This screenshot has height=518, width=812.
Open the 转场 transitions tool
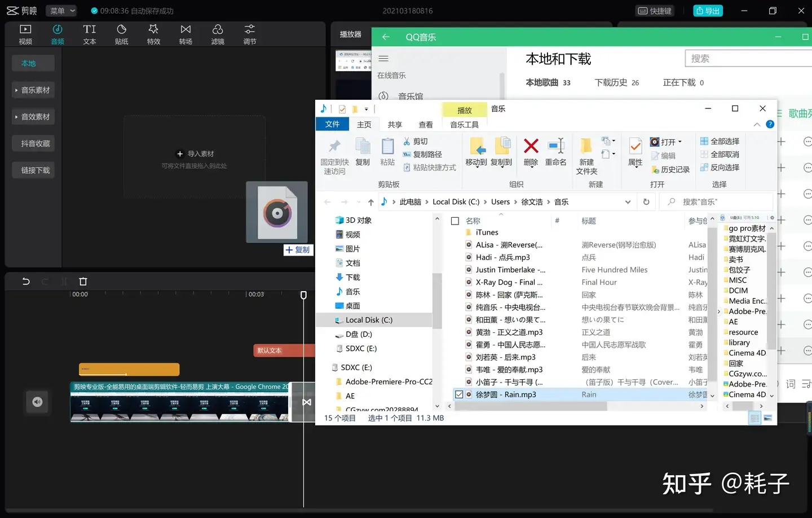[x=186, y=34]
